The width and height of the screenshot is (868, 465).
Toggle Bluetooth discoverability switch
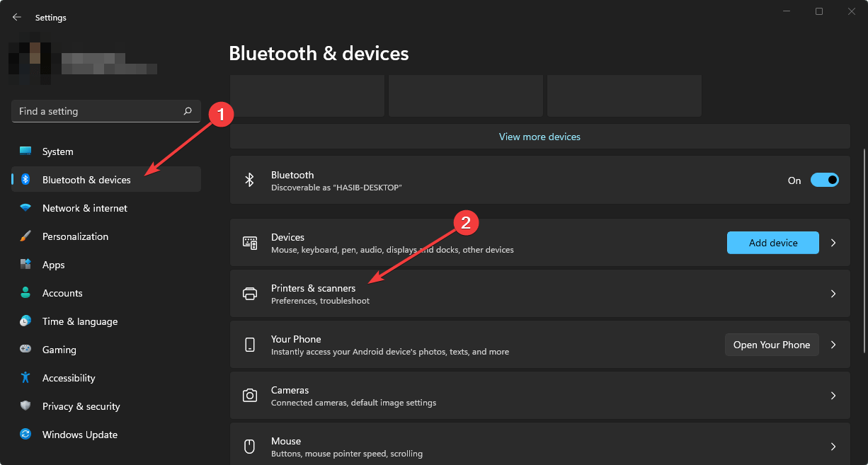823,180
